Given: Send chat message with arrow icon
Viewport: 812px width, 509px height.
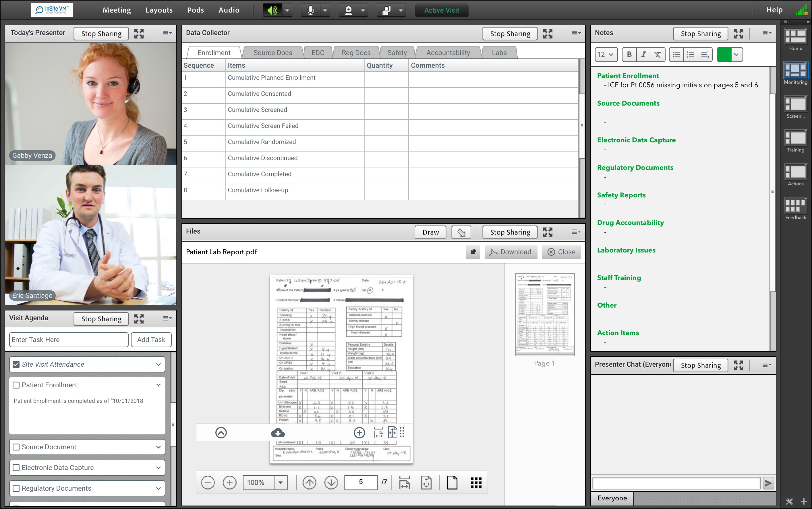Looking at the screenshot, I should pos(768,483).
